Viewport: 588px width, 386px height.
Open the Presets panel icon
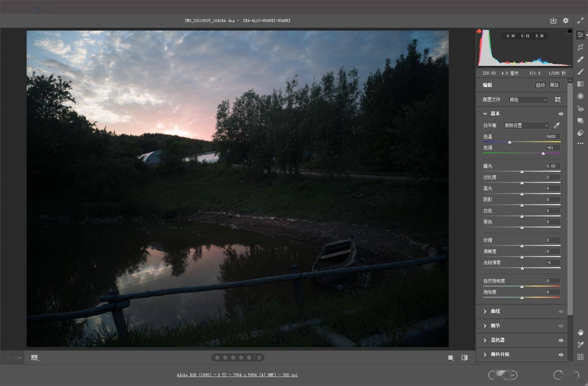[580, 133]
